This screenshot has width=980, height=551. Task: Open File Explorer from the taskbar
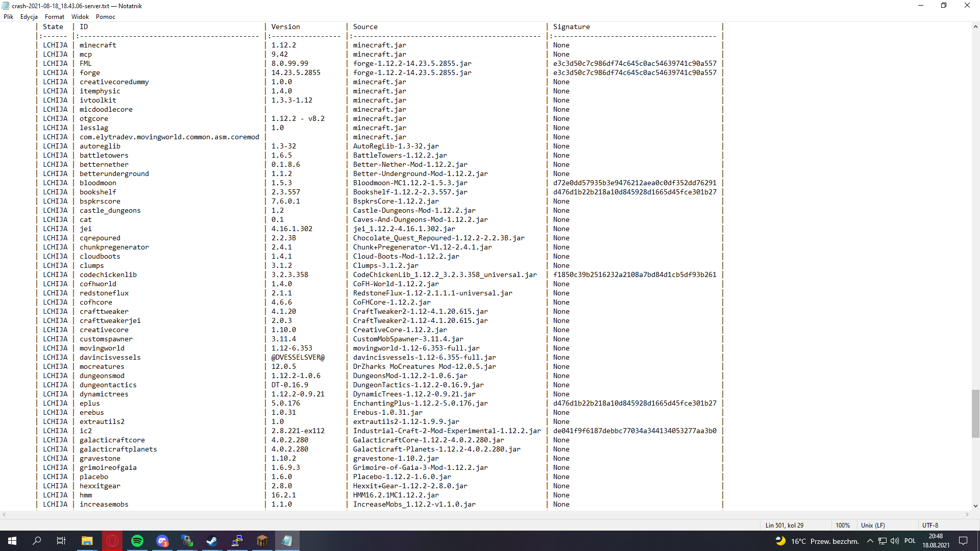pyautogui.click(x=87, y=541)
